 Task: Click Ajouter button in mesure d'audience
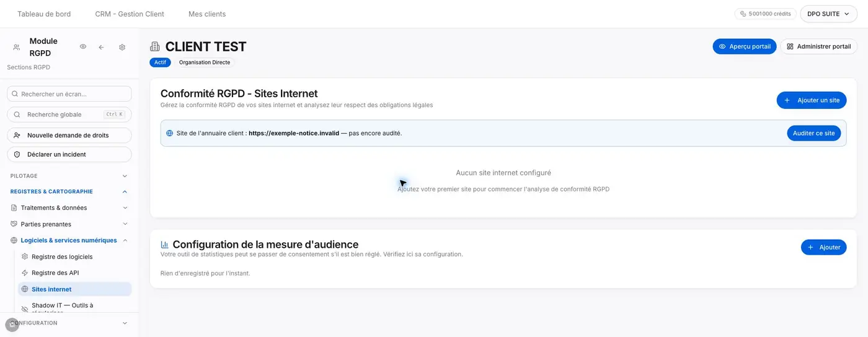coord(823,247)
